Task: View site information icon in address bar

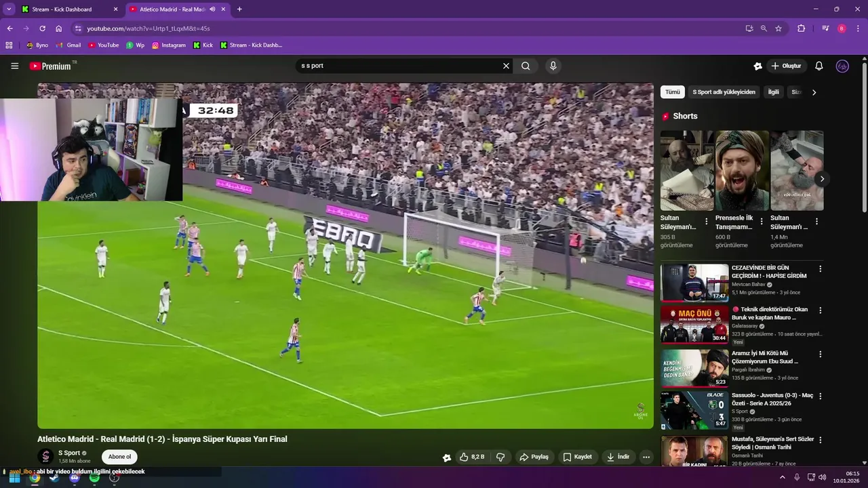Action: pyautogui.click(x=78, y=28)
